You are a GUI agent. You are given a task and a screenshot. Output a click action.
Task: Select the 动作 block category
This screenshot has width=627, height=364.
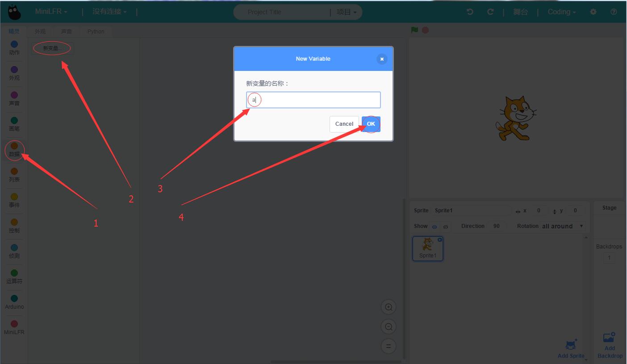pos(14,48)
